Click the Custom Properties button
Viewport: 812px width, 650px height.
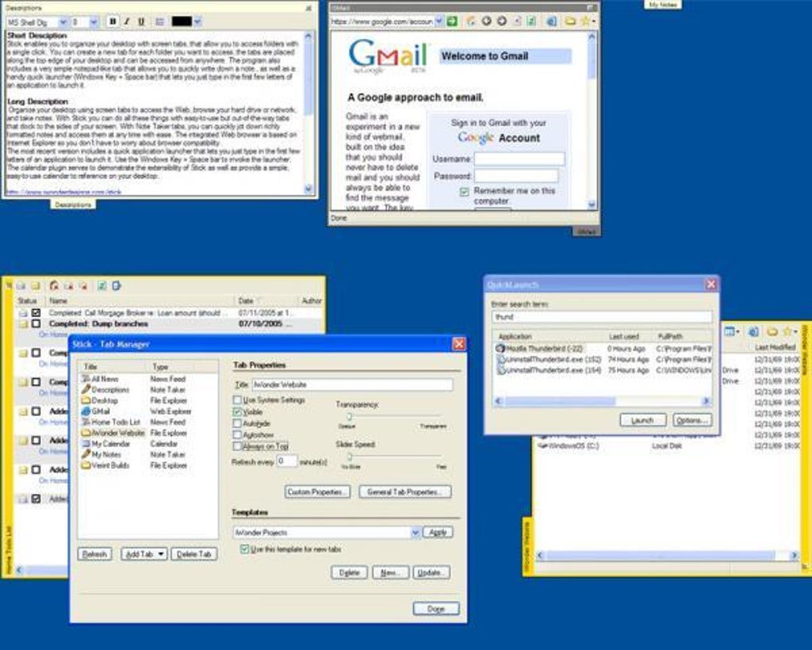tap(318, 492)
